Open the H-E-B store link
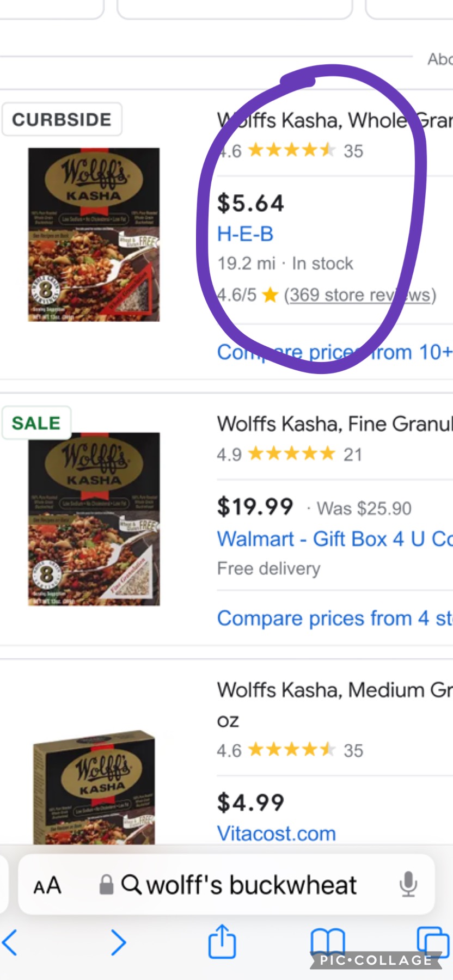Screen dimensions: 453x980 pyautogui.click(x=245, y=234)
